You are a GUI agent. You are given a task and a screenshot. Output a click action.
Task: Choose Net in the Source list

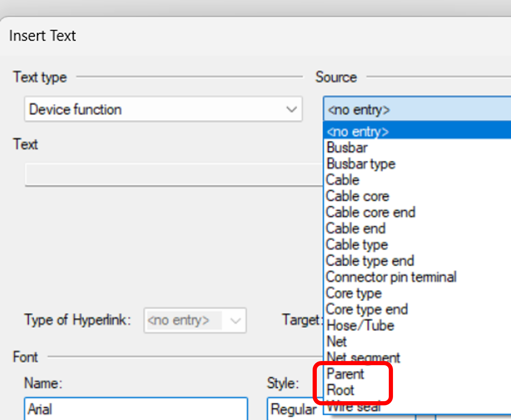click(x=417, y=342)
